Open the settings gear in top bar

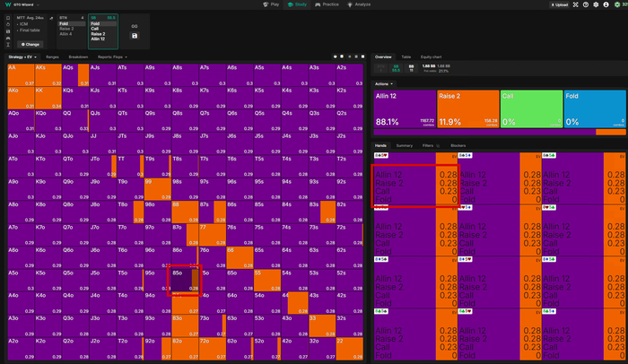(596, 4)
